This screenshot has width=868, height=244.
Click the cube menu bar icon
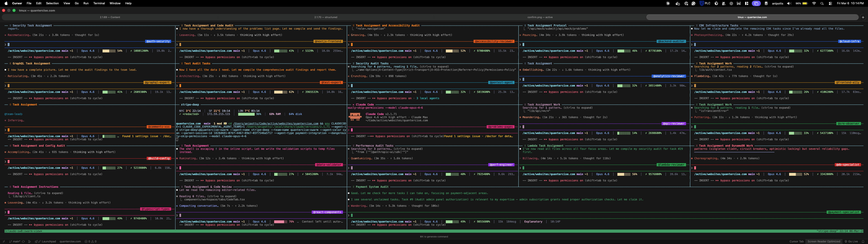click(x=716, y=3)
